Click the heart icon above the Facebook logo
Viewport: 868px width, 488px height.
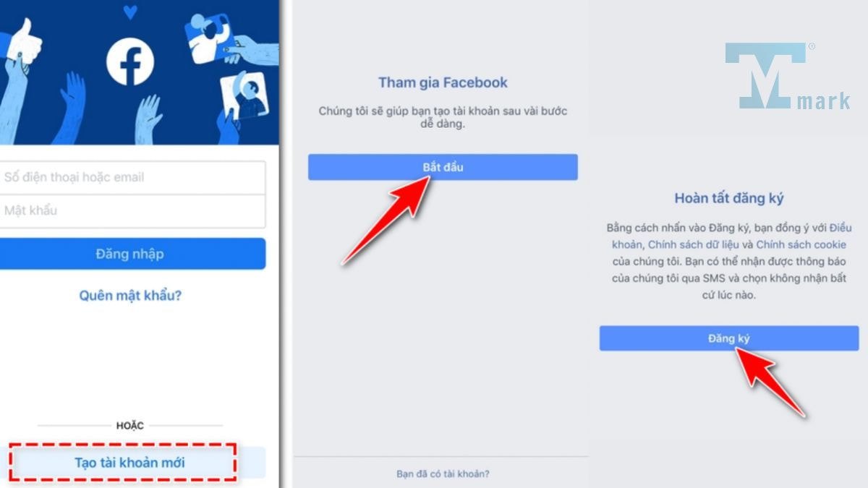(x=130, y=12)
